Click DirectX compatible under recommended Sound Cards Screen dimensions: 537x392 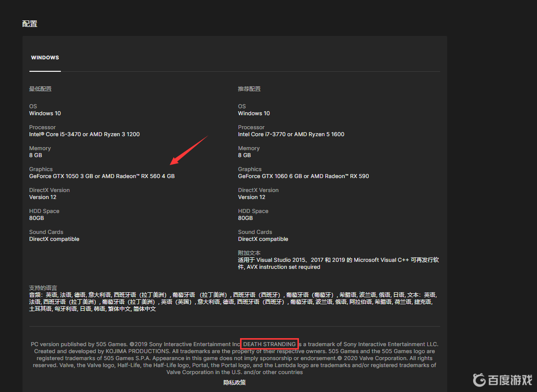(x=263, y=239)
